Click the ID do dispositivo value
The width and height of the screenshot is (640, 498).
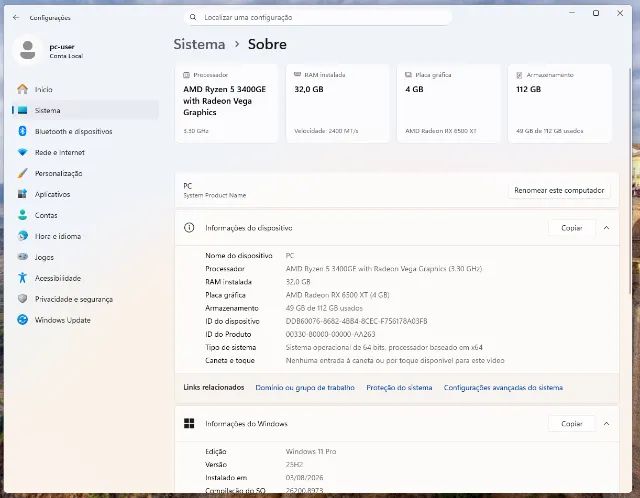click(356, 321)
